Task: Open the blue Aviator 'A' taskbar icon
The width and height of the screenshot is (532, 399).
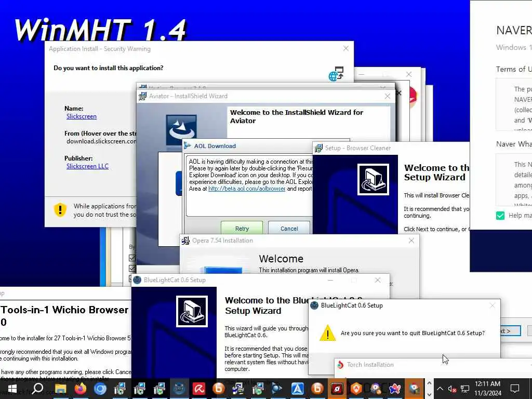Action: point(298,389)
